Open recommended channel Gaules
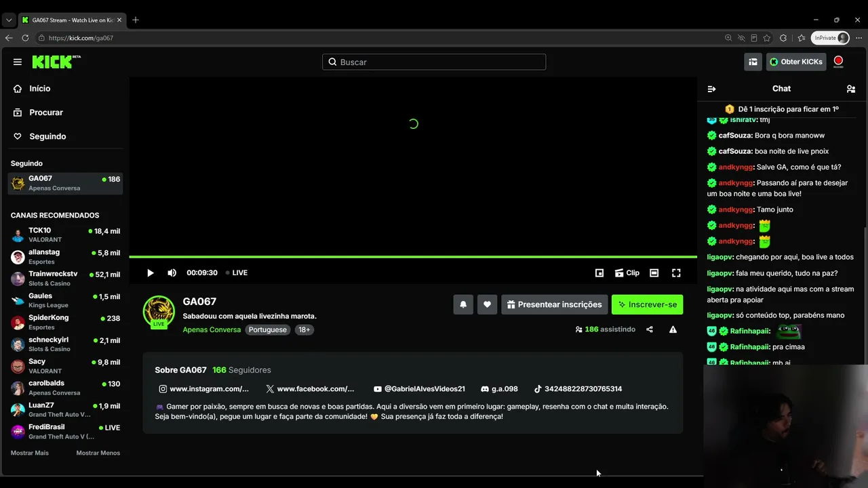Screen dimensions: 868x488 click(x=65, y=300)
